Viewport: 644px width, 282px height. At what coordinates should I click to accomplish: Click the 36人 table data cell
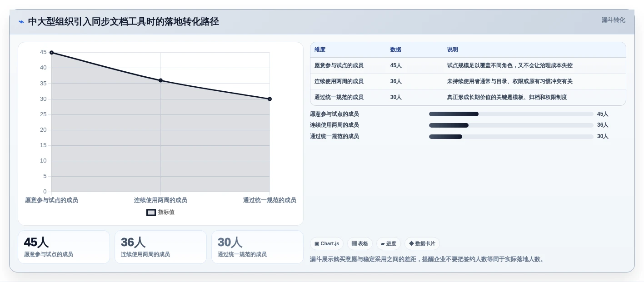tap(396, 82)
